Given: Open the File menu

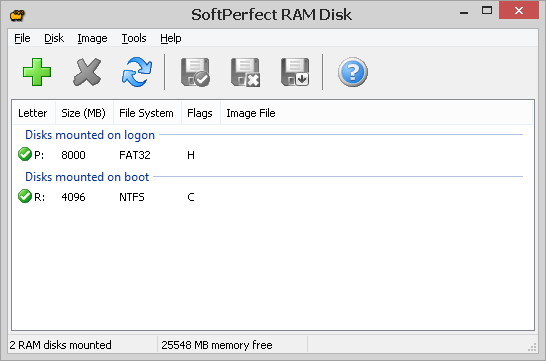Looking at the screenshot, I should (22, 38).
